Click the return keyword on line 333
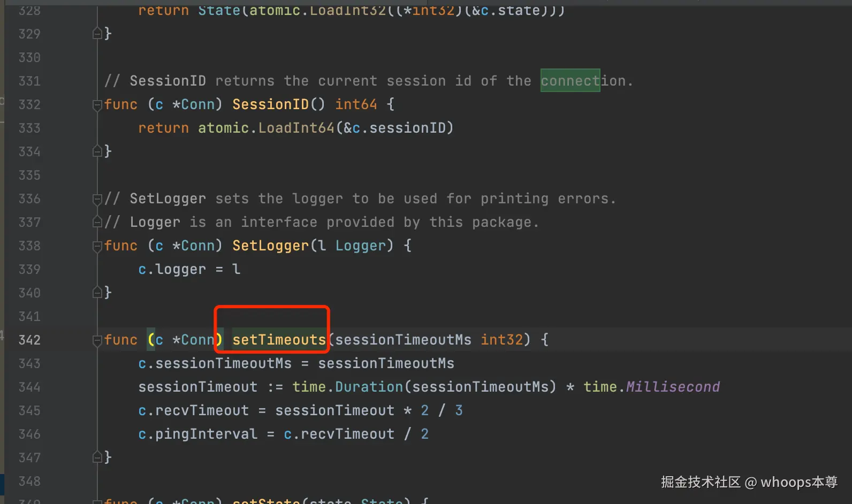 163,128
